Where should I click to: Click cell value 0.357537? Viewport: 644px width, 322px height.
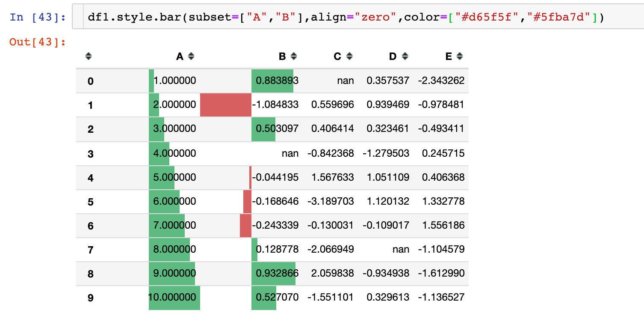[x=388, y=80]
